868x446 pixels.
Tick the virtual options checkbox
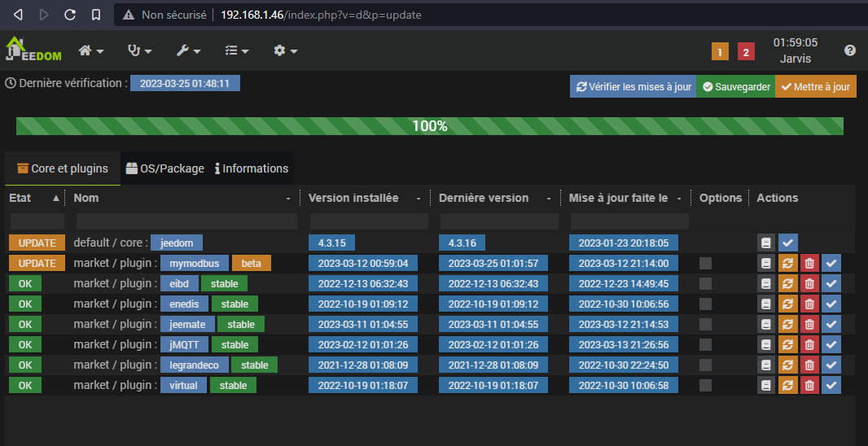point(705,385)
